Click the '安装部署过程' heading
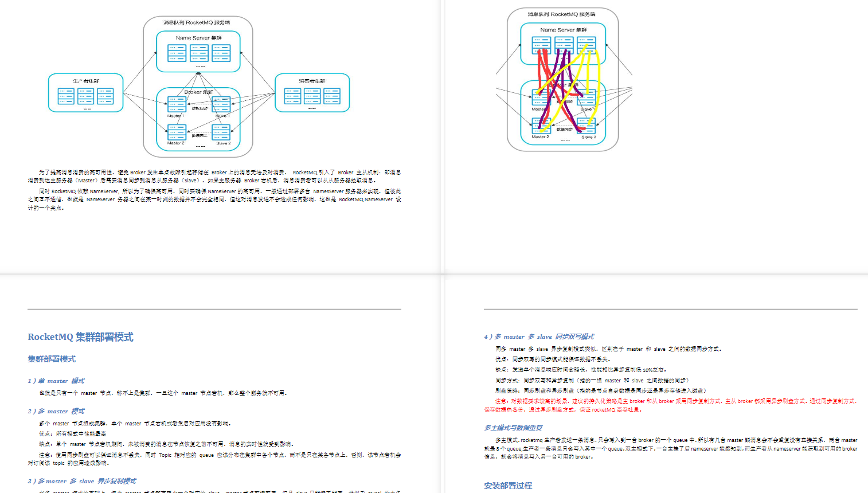868x493 pixels. [x=508, y=486]
